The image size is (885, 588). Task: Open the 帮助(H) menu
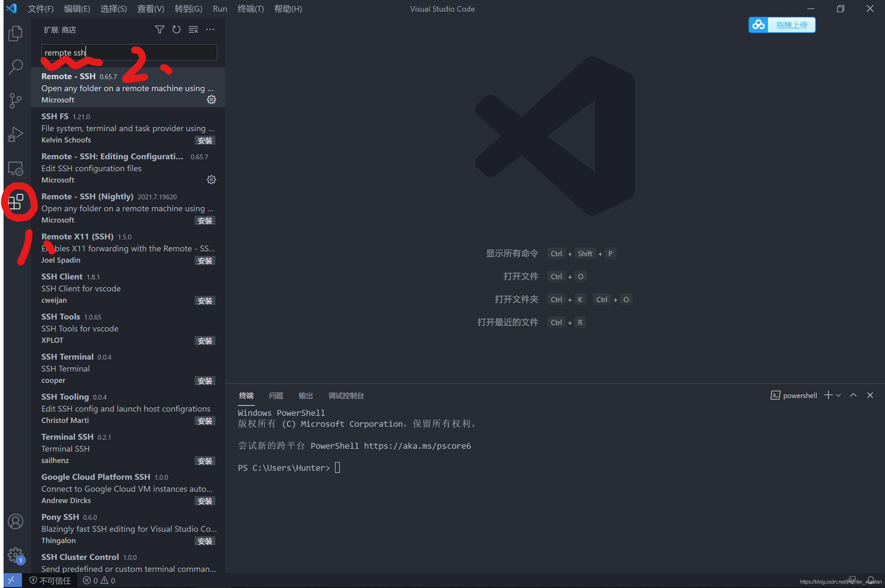click(x=288, y=9)
